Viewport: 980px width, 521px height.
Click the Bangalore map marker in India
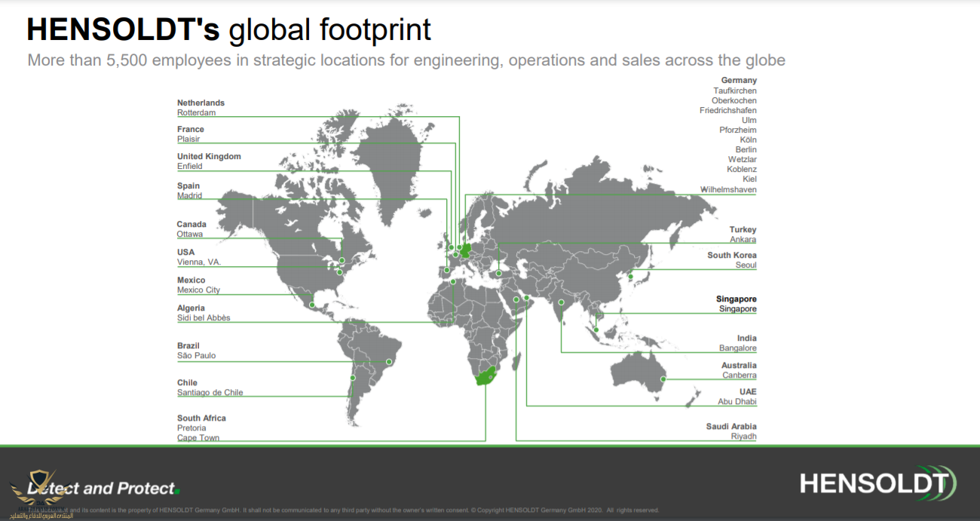tap(562, 303)
